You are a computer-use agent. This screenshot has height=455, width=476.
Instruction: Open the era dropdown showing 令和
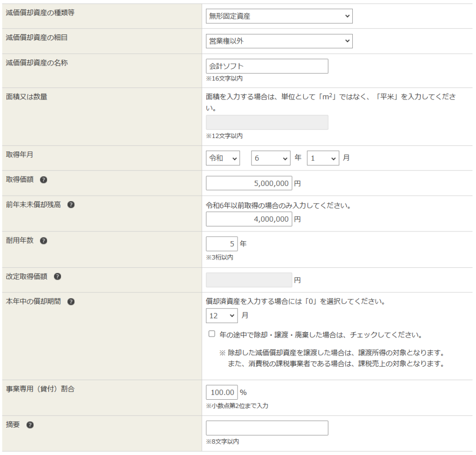coord(223,158)
